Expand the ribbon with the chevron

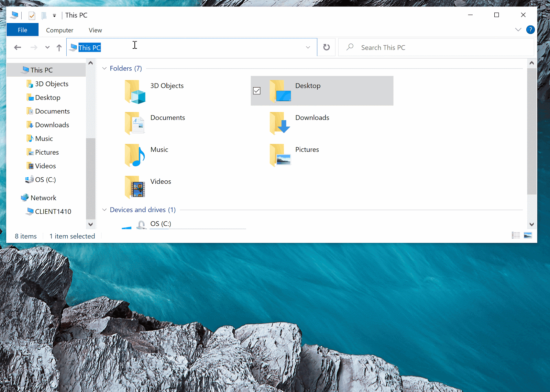(x=518, y=30)
